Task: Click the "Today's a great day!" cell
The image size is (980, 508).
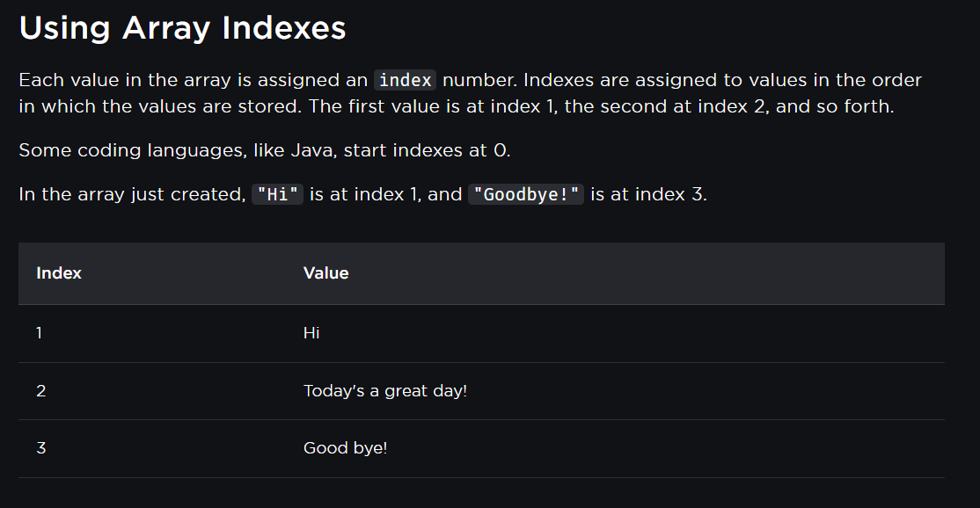Action: 385,391
